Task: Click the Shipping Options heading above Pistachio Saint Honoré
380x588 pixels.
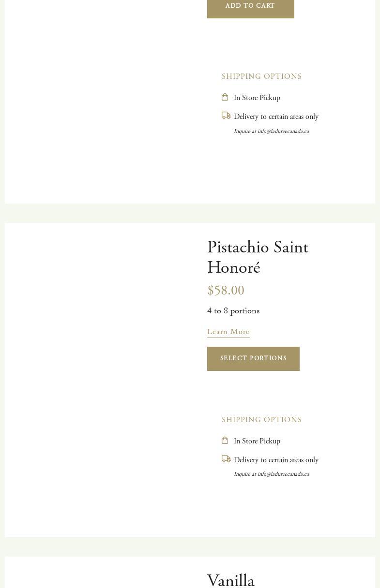Action: click(261, 76)
